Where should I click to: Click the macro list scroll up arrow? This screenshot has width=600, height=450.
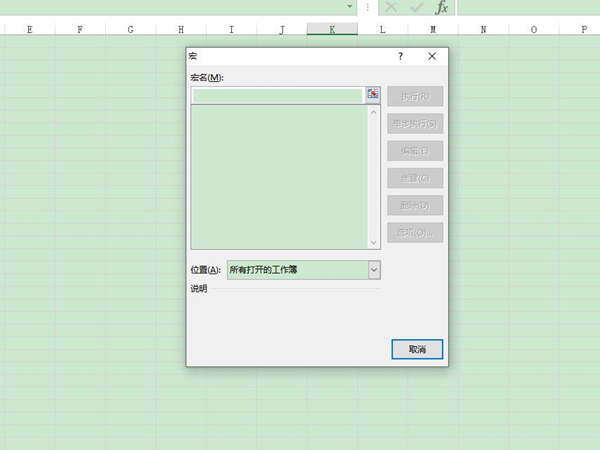coord(374,112)
